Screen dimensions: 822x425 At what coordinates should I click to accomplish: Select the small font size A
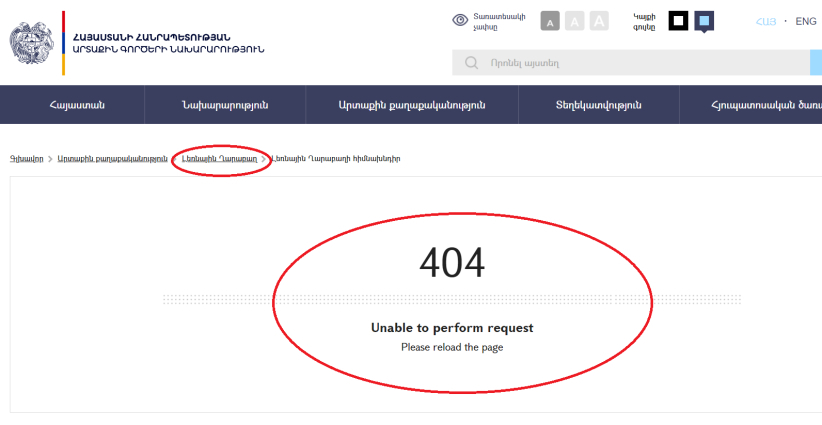pos(550,21)
